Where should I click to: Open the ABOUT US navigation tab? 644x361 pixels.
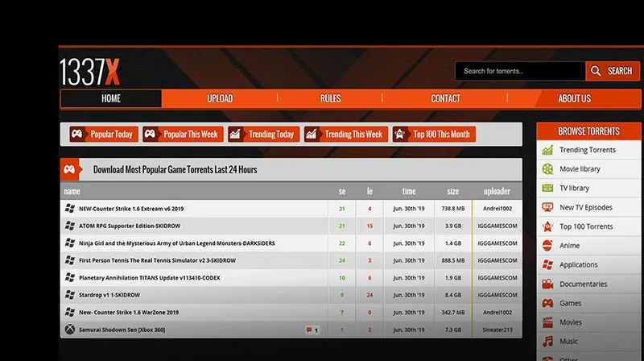[x=574, y=98]
